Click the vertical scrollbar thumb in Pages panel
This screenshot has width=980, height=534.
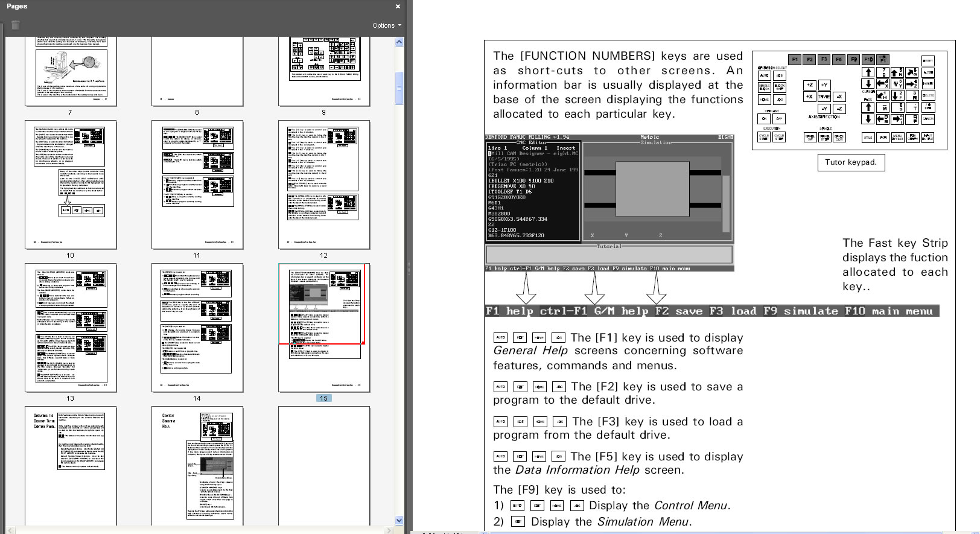[x=399, y=87]
